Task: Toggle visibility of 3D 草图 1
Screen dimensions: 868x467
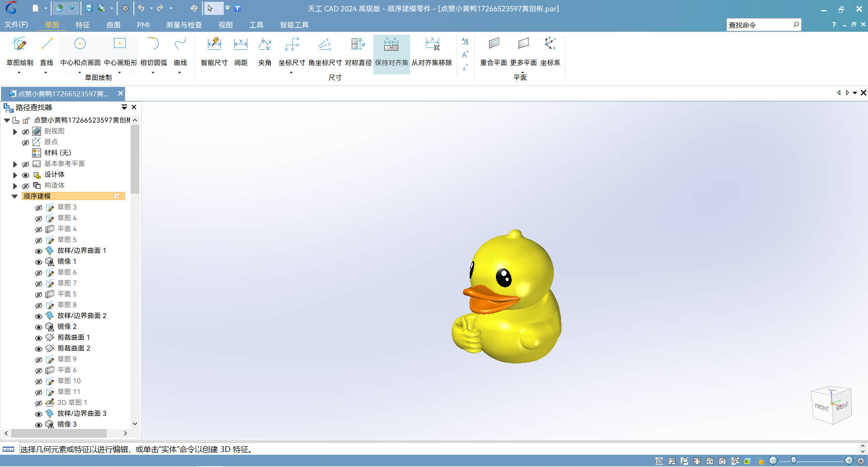Action: click(38, 403)
